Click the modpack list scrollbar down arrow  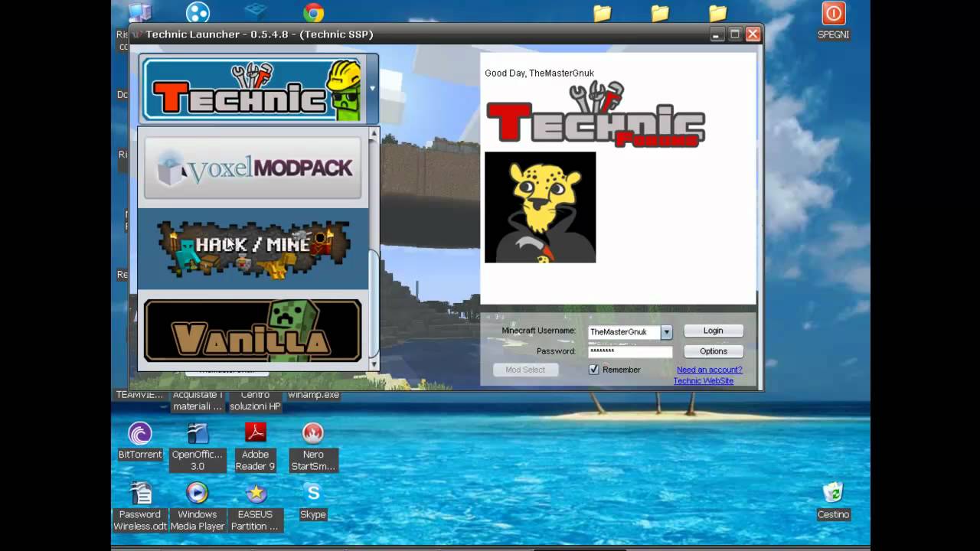pos(374,364)
